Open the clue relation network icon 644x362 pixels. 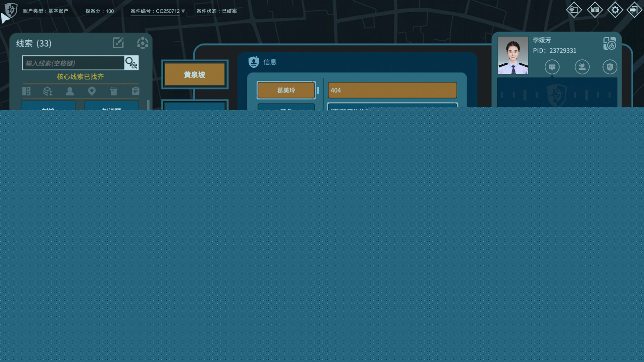point(143,43)
